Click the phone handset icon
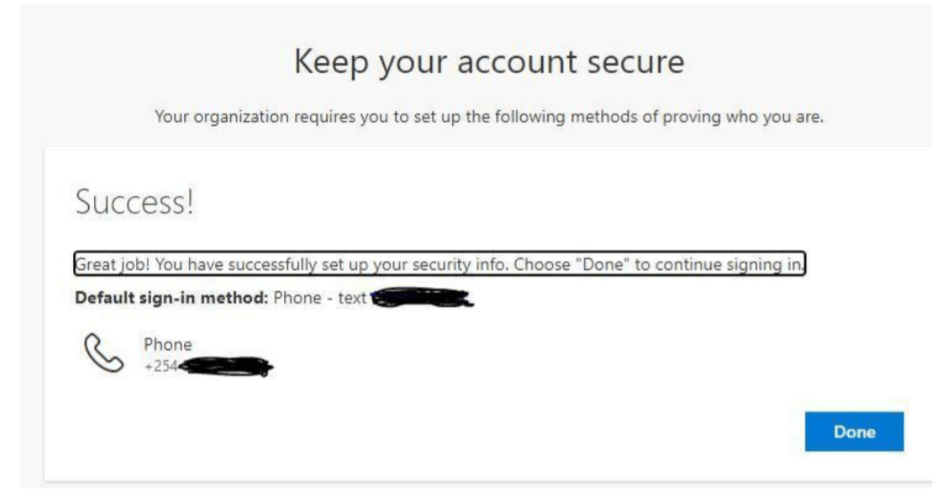Viewport: 948px width, 504px height. pos(103,354)
